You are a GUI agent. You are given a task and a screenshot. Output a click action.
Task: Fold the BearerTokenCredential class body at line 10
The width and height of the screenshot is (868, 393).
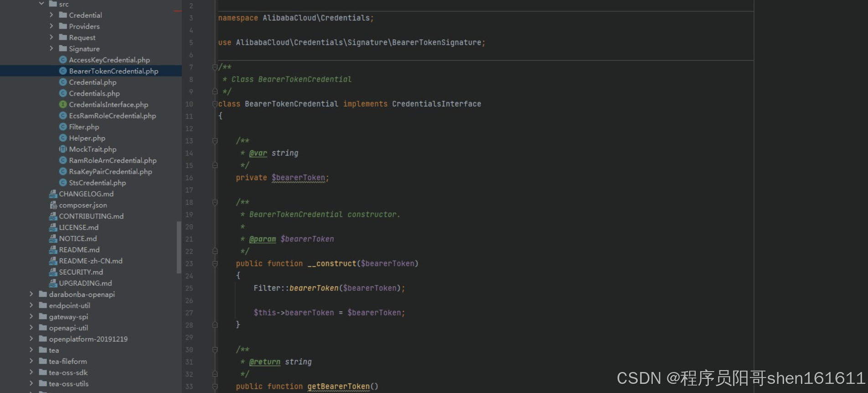[215, 104]
